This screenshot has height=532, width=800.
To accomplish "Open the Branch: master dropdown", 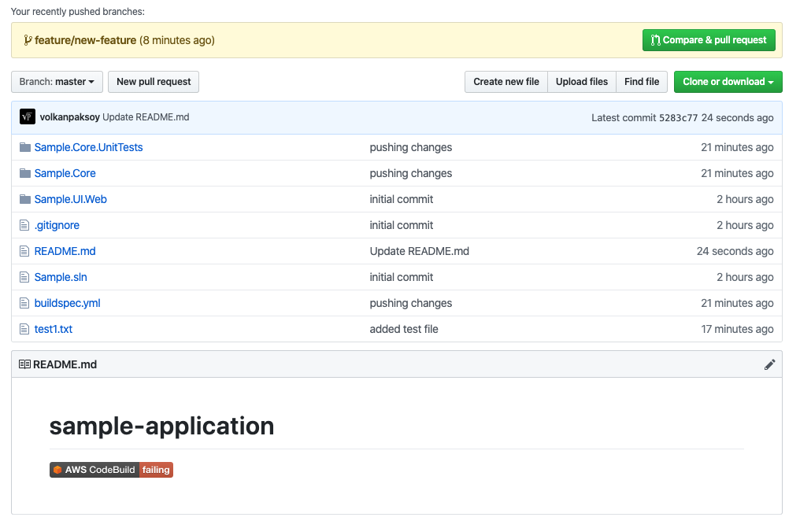I will (x=57, y=82).
